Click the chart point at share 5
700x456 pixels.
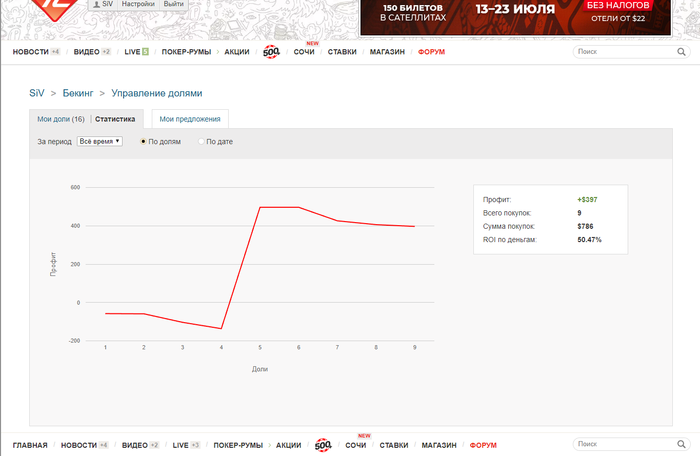(x=260, y=207)
